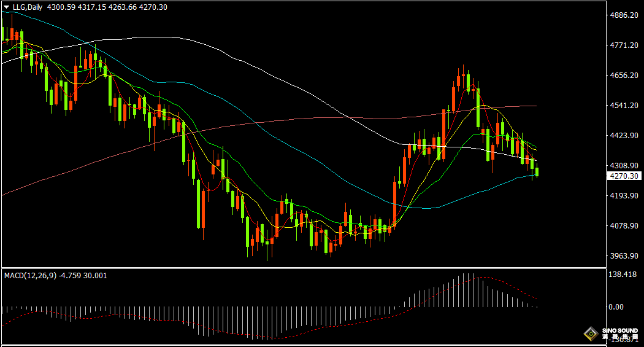Click the MACD signal value 30.001
Viewport: 644px width, 347px height.
(x=95, y=276)
